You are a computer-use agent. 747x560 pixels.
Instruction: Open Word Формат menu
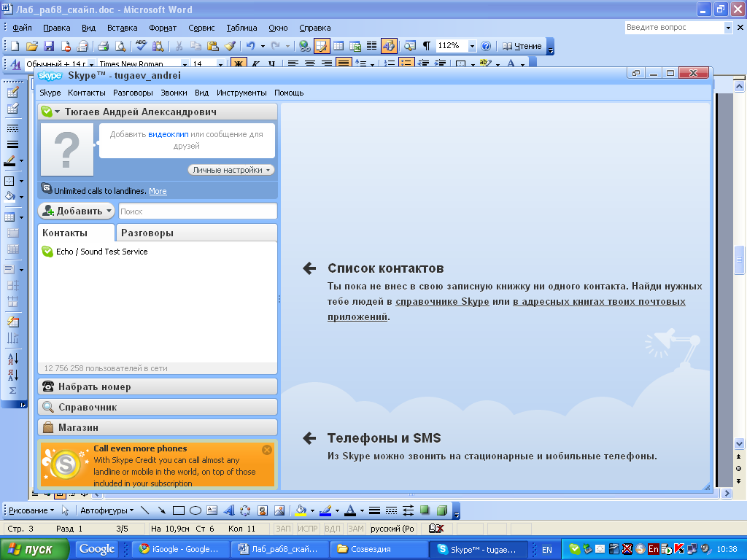pyautogui.click(x=163, y=28)
